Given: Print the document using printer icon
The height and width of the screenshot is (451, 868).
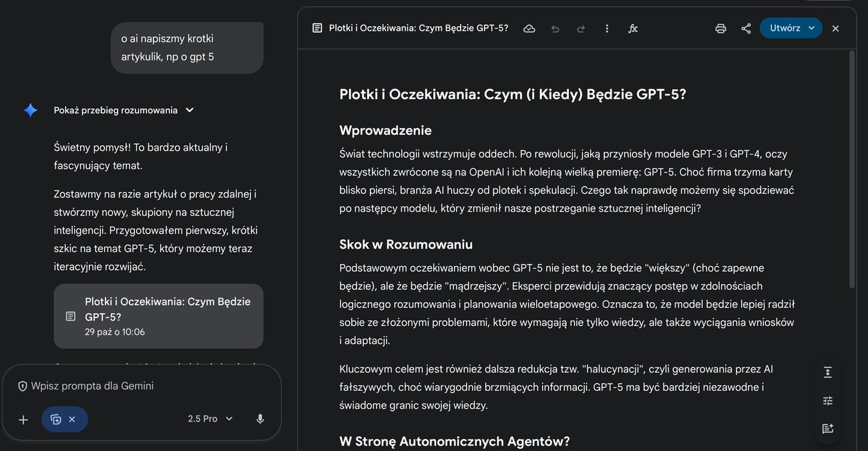Looking at the screenshot, I should [720, 28].
